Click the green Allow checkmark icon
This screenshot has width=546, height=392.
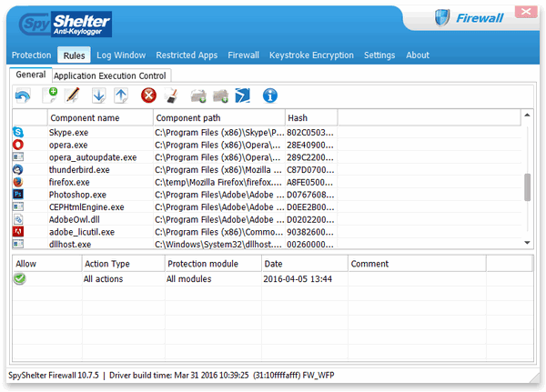20,278
